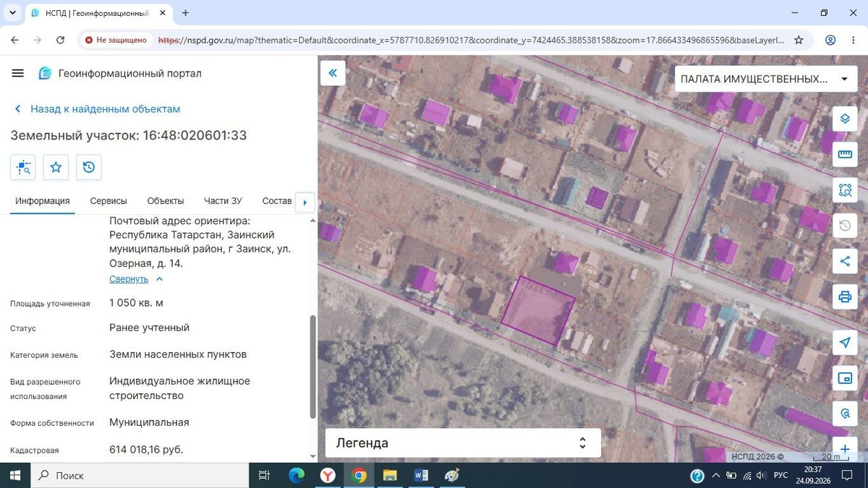The height and width of the screenshot is (488, 868).
Task: Open the map layers icon
Action: 844,119
